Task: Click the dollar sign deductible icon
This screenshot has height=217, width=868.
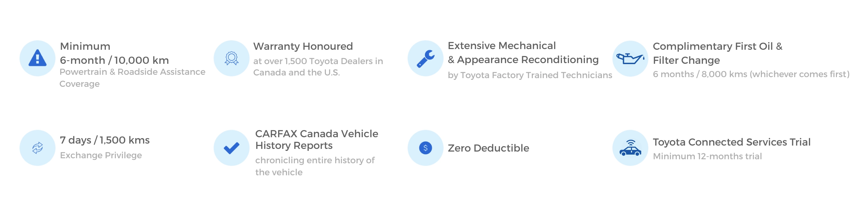Action: point(426,148)
